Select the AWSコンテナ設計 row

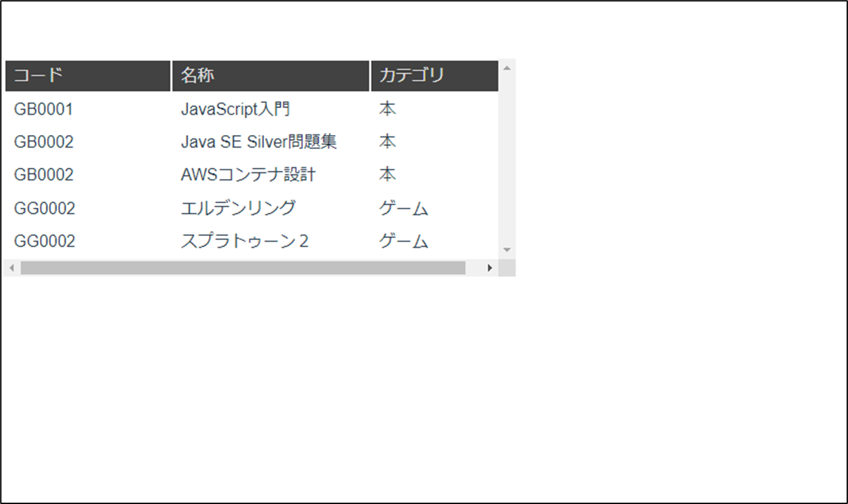click(249, 174)
